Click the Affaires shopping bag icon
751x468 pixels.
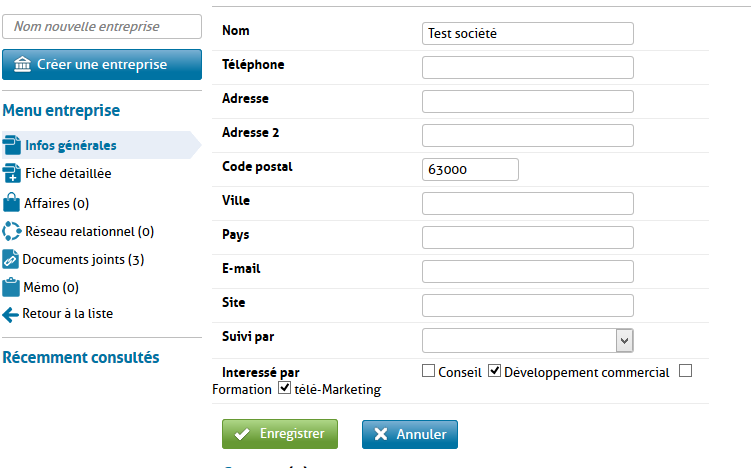click(x=12, y=202)
